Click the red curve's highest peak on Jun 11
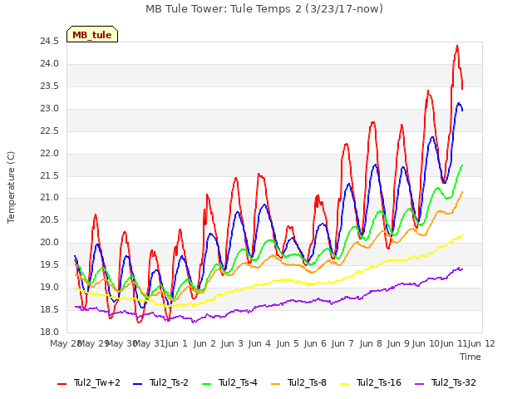 457,47
